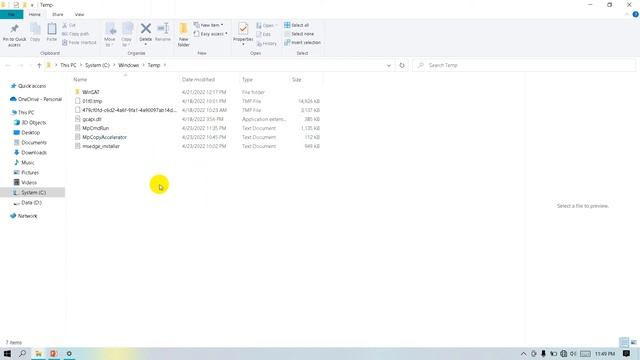
Task: Open Videos in navigation pane
Action: [29, 182]
